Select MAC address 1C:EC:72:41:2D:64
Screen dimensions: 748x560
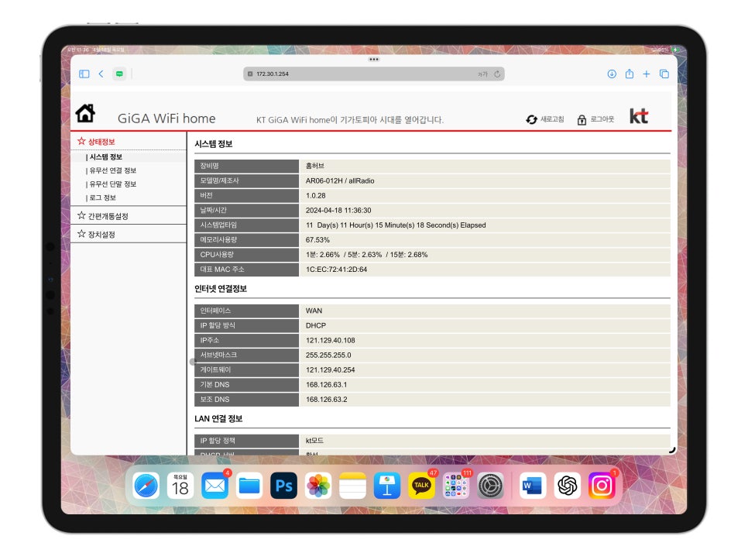coord(336,270)
